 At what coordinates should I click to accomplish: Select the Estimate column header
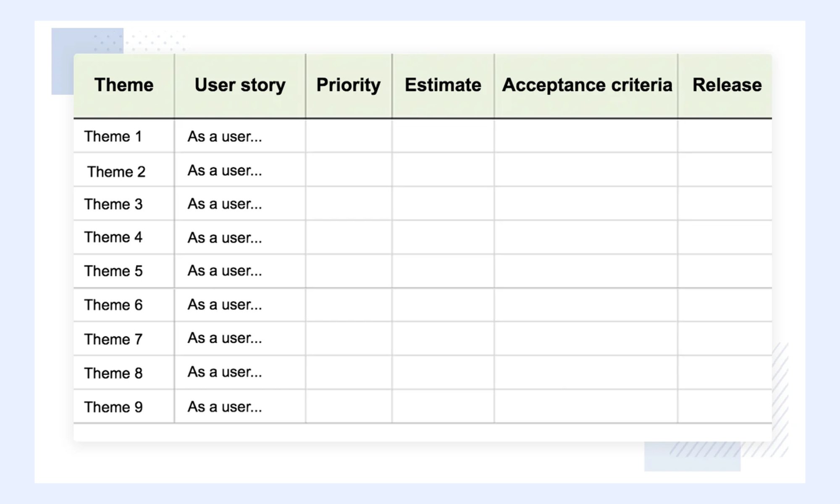[443, 85]
